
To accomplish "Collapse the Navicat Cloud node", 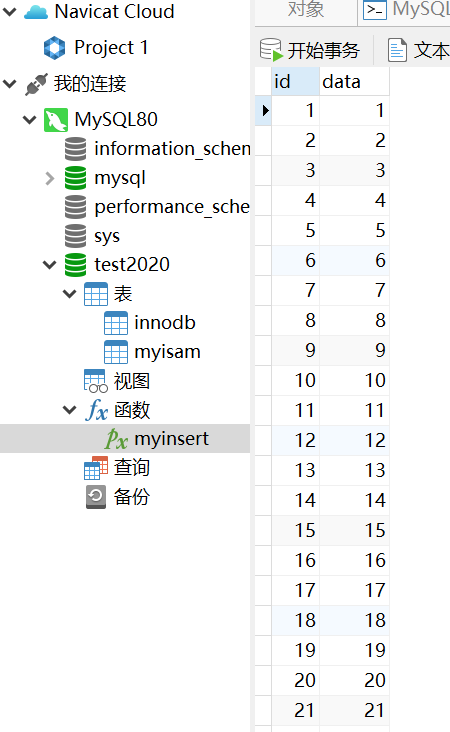I will coord(10,12).
